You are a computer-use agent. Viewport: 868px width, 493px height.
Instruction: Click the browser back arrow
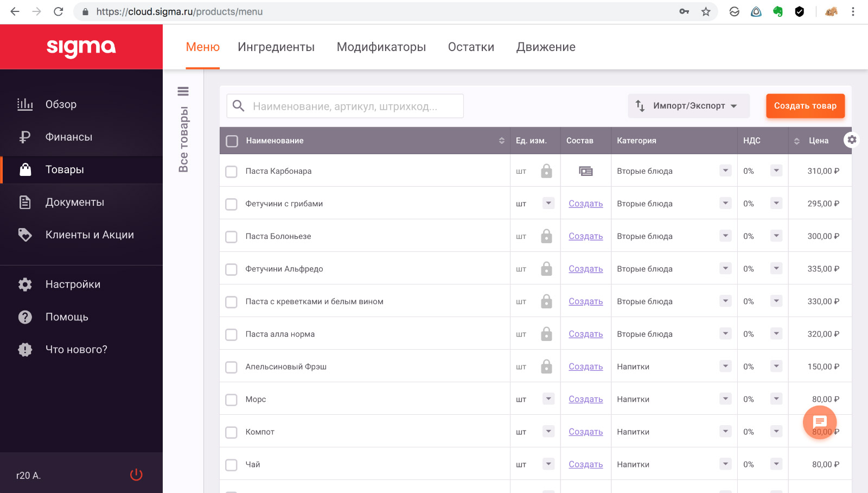click(x=15, y=11)
